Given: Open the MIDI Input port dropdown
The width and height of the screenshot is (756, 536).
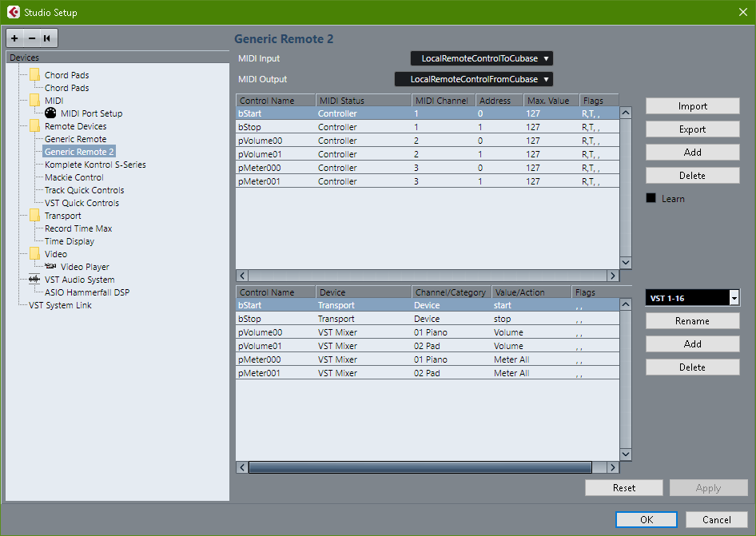Looking at the screenshot, I should 482,58.
